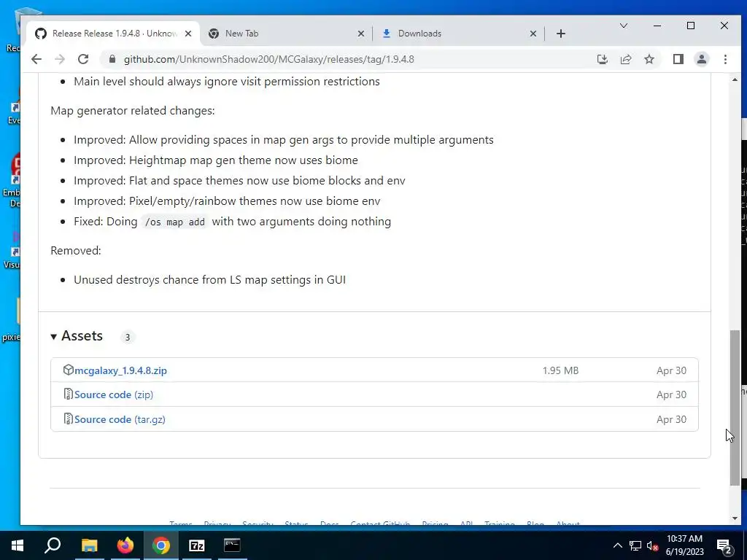The image size is (747, 560).
Task: Click scrollbar up arrow
Action: pos(735,79)
